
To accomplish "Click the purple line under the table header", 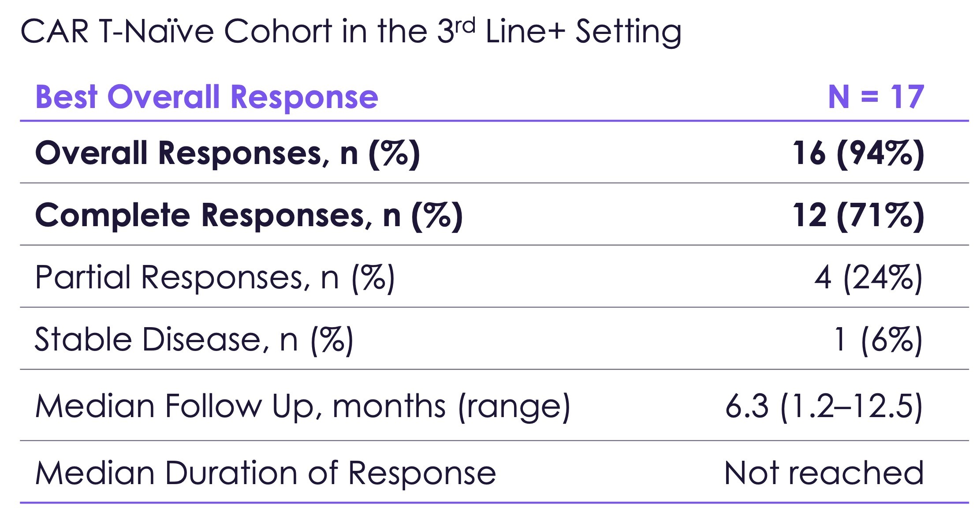I will coord(494,120).
